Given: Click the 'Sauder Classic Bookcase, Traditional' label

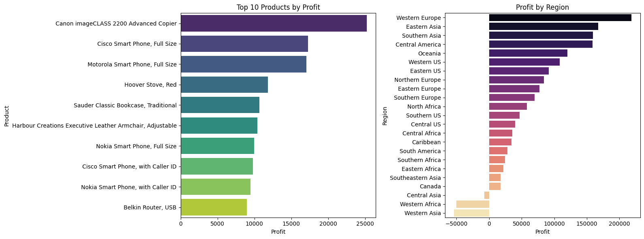Looking at the screenshot, I should (x=125, y=105).
